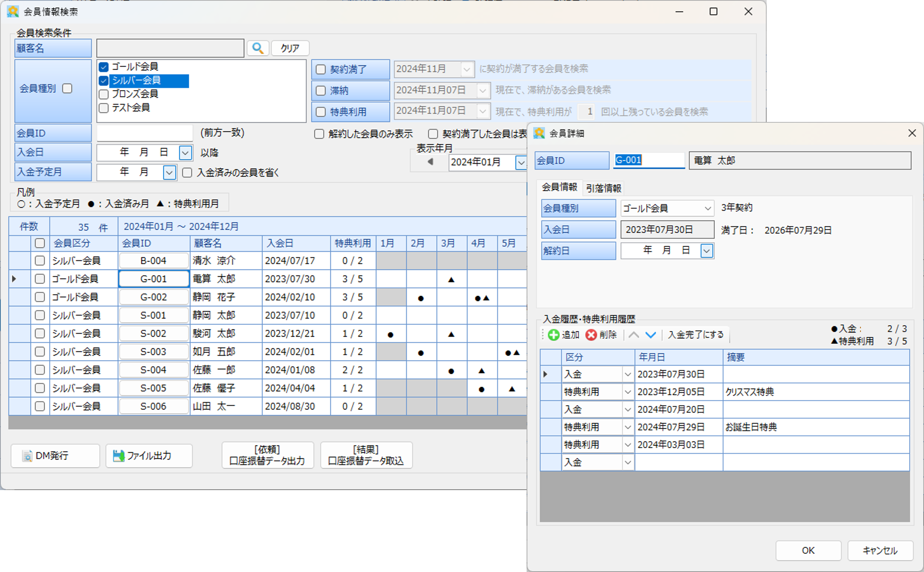This screenshot has width=924, height=572.
Task: Switch to the 引落情報 tab
Action: click(x=603, y=188)
